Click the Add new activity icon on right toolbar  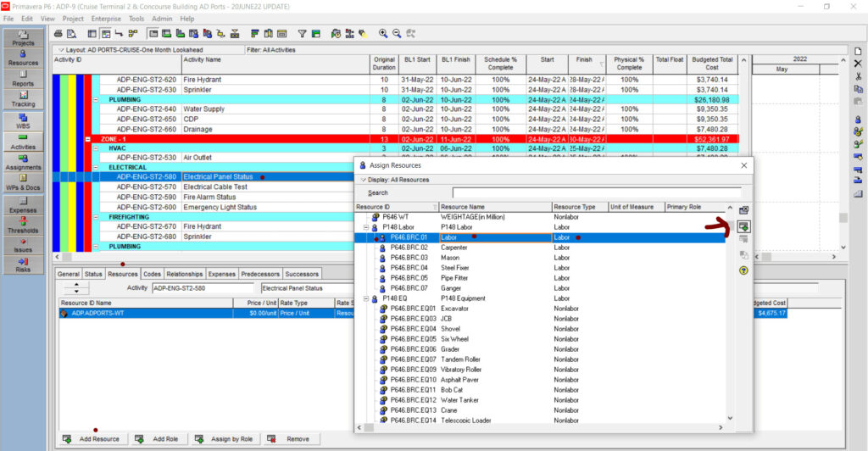[x=858, y=51]
